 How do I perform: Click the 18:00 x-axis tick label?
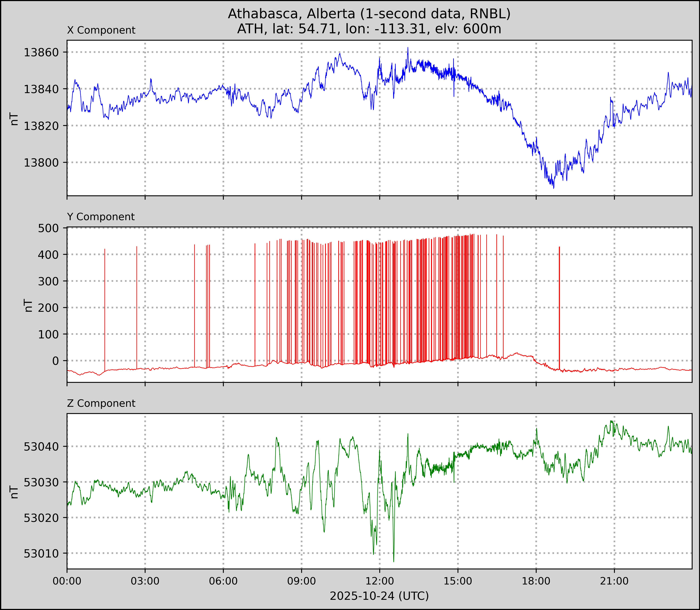tap(536, 581)
